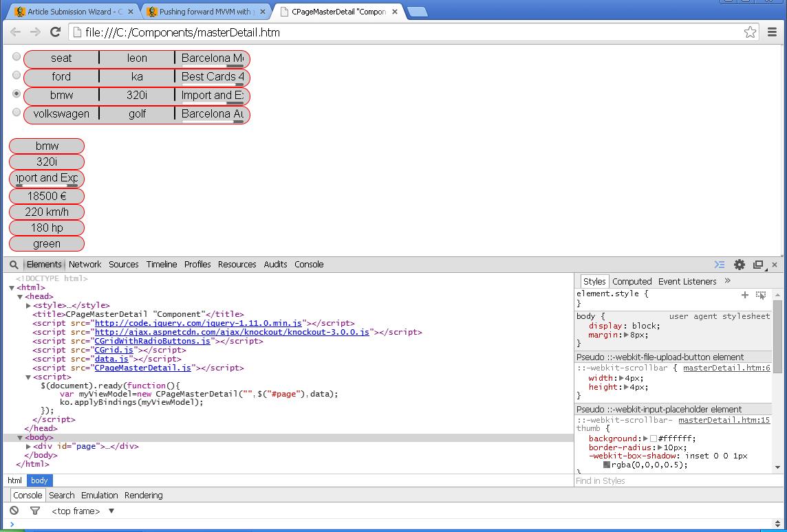Expand the border-radius property triangle
787x532 pixels.
660,447
